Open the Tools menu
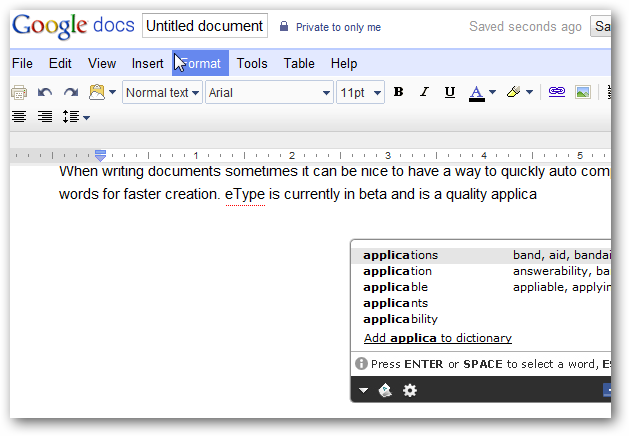Image resolution: width=629 pixels, height=436 pixels. click(x=252, y=63)
